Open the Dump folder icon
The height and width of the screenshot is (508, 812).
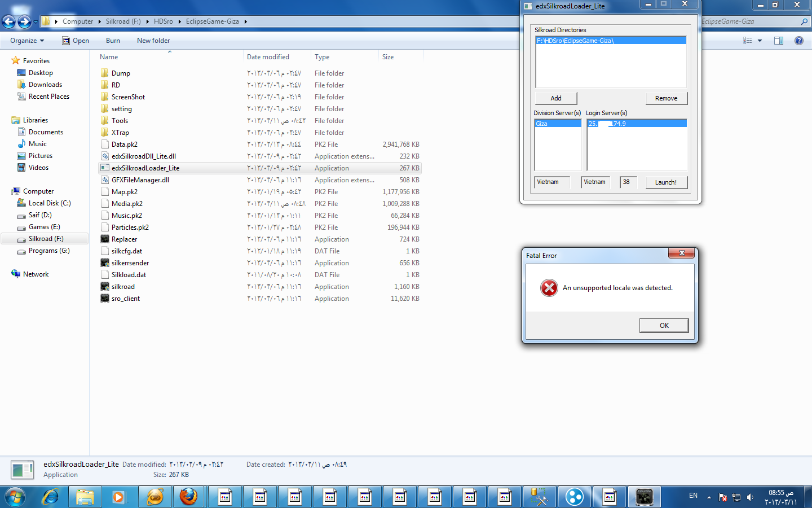click(105, 73)
